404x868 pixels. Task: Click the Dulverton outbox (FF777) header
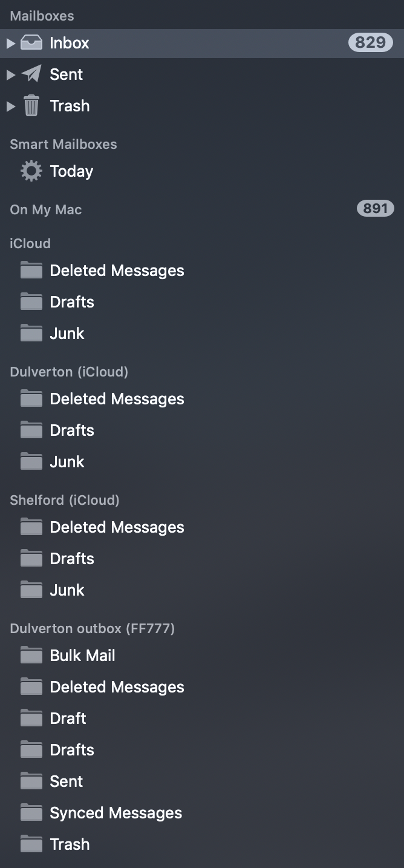coord(93,628)
